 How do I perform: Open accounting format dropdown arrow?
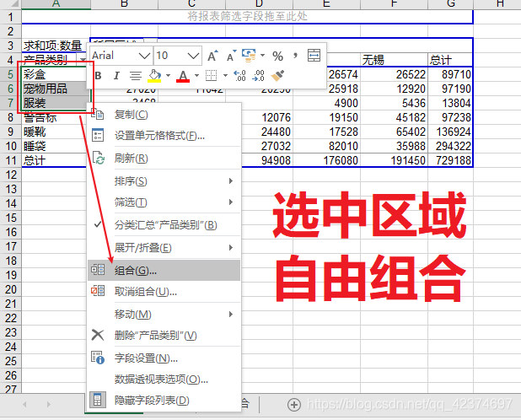tap(262, 56)
